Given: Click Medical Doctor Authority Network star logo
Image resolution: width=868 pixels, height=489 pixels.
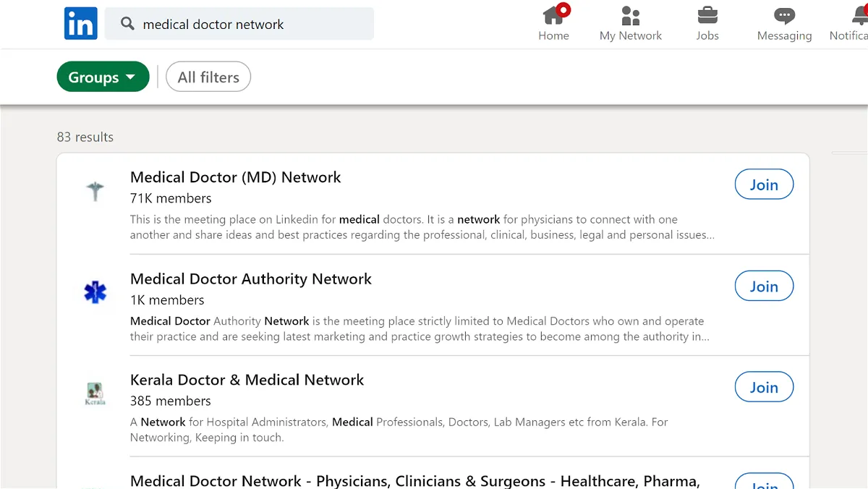Looking at the screenshot, I should pyautogui.click(x=95, y=292).
